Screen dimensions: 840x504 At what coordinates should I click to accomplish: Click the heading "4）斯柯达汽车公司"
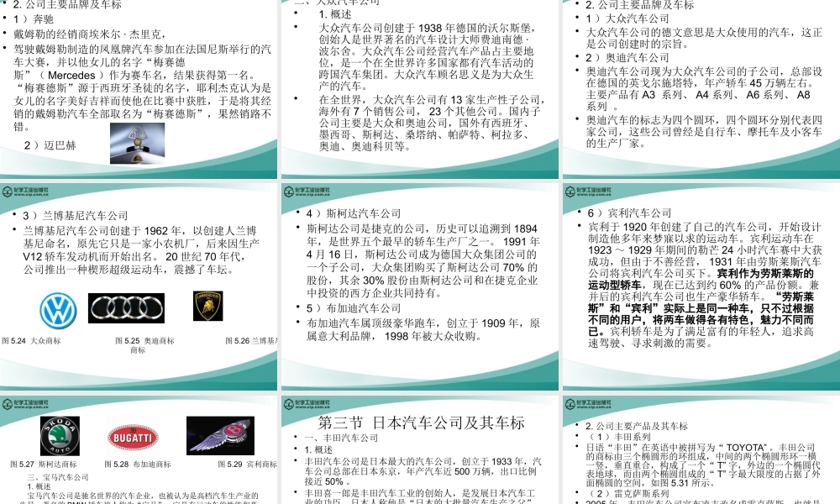point(354,213)
